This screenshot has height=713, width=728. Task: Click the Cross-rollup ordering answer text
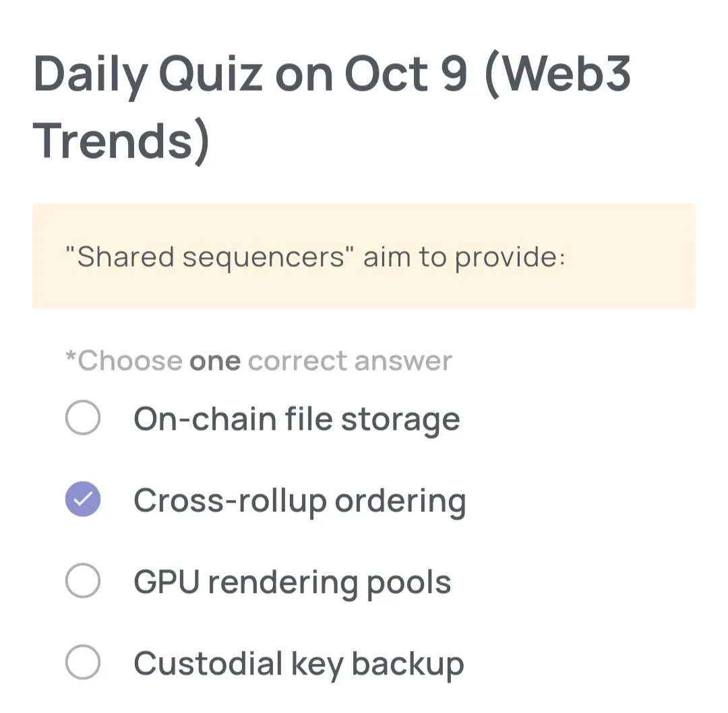300,499
